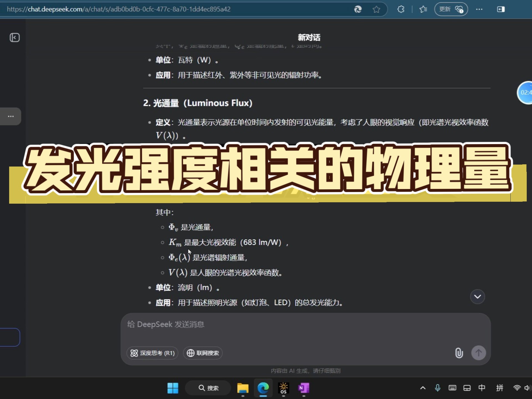The image size is (532, 399).
Task: Click the microphone icon in the system tray
Action: coord(438,388)
